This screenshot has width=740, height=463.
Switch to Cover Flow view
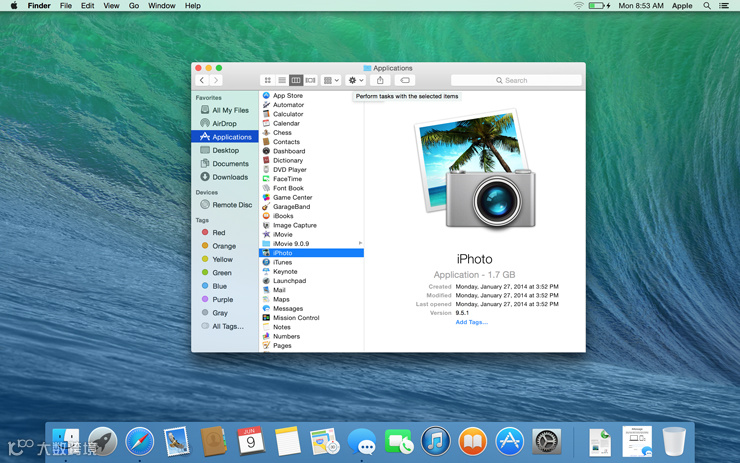point(310,80)
